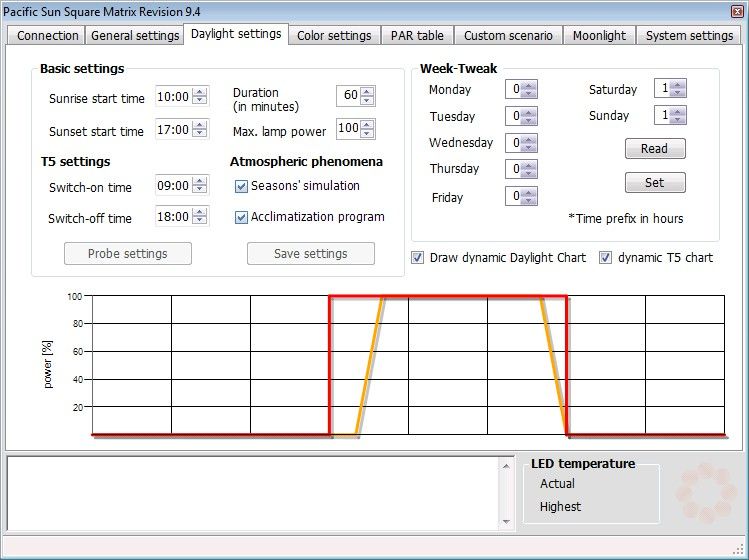Increase Sunset start time with up arrow
This screenshot has width=749, height=560.
200,124
